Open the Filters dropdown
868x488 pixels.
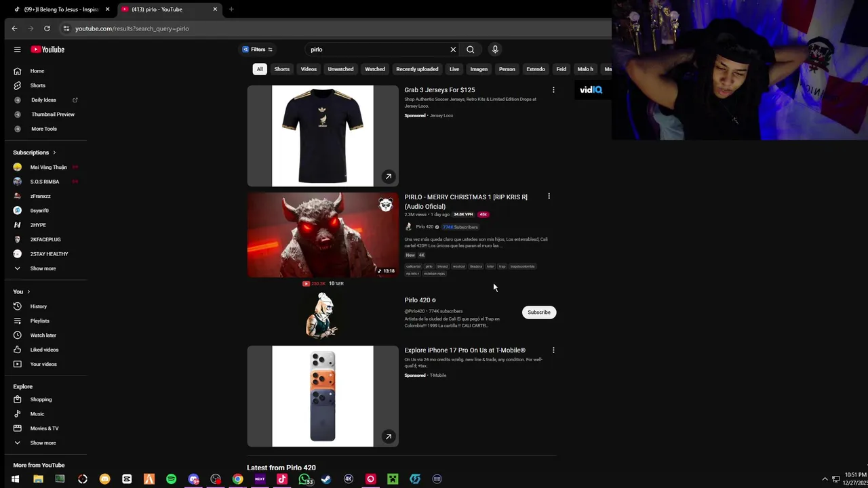pyautogui.click(x=257, y=49)
